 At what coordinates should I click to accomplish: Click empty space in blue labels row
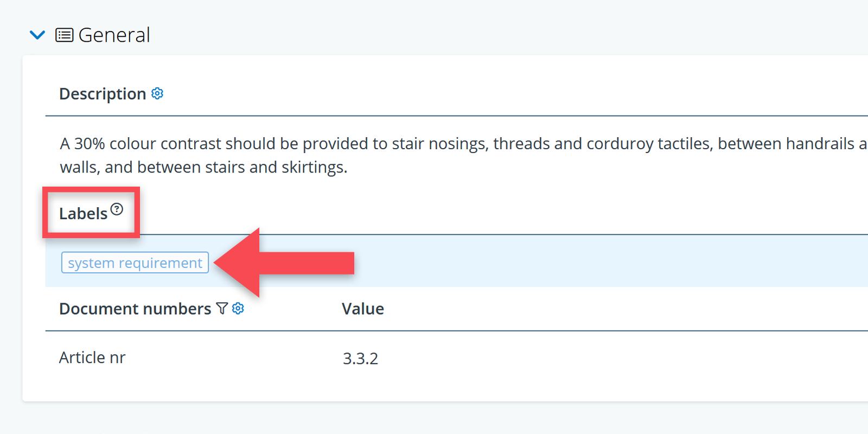542,263
